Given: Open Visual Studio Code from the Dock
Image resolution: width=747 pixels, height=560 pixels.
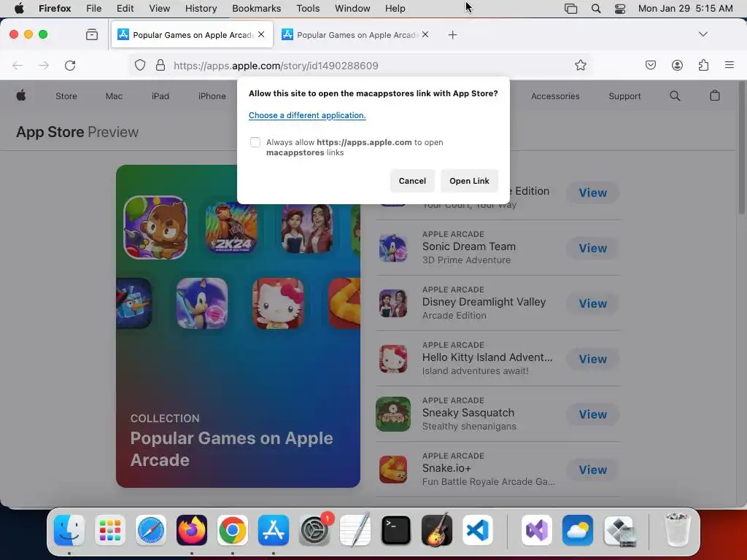Looking at the screenshot, I should coord(477,530).
